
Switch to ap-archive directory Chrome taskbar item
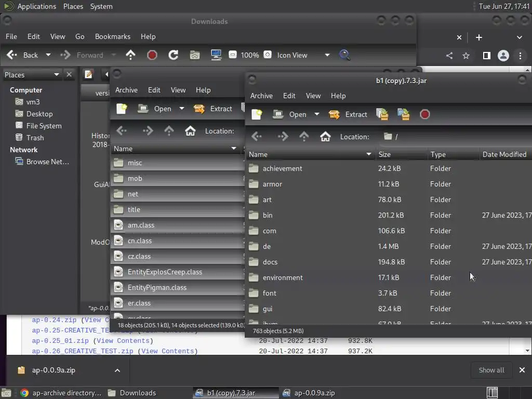[x=61, y=393]
